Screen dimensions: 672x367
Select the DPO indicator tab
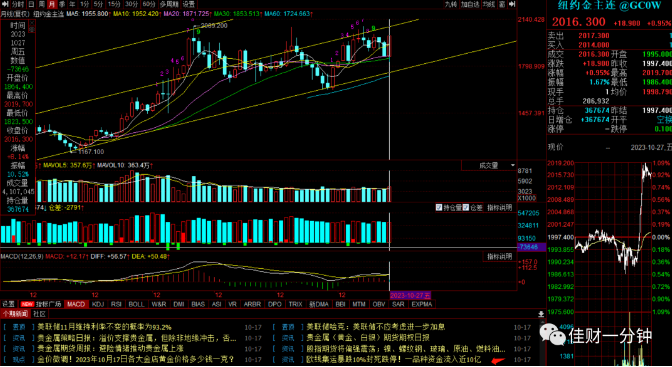click(x=274, y=304)
